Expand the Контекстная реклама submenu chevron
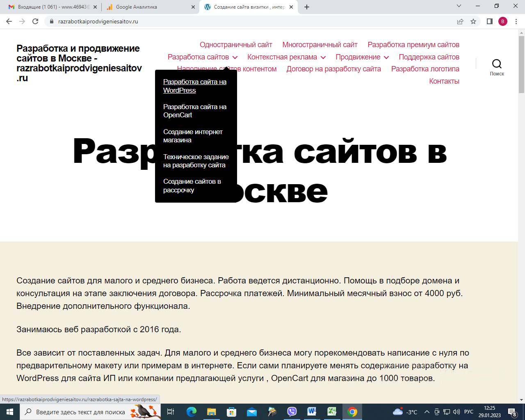525x420 pixels. pyautogui.click(x=323, y=57)
